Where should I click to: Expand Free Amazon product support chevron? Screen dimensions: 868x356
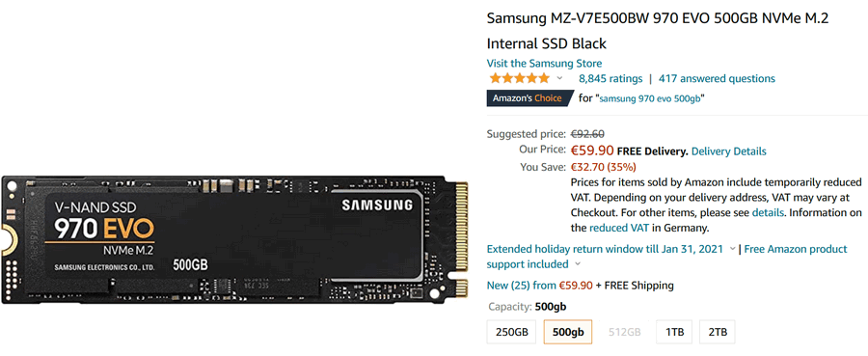(x=578, y=264)
